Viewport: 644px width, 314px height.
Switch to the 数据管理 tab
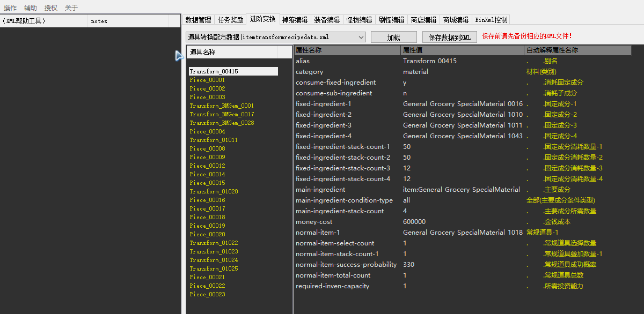[x=198, y=20]
